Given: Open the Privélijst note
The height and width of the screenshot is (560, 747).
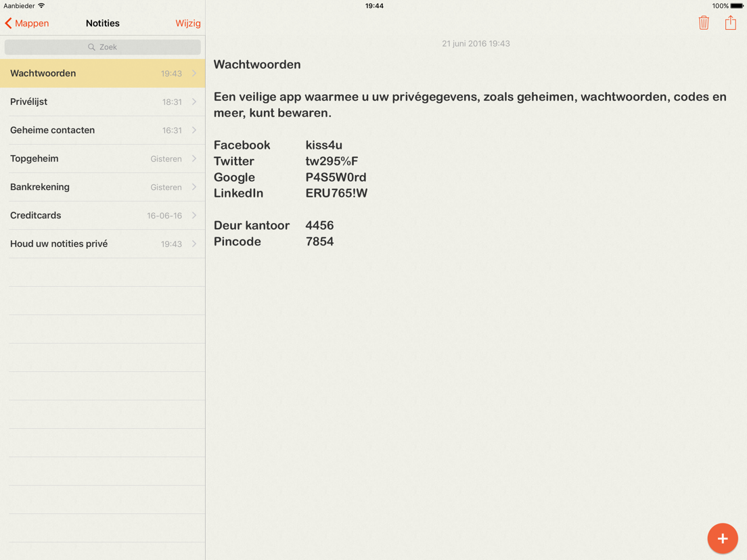Looking at the screenshot, I should click(102, 102).
